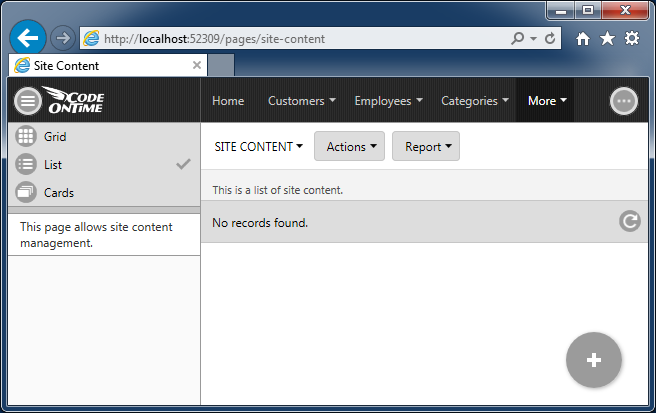
Task: Click the Report button
Action: 426,147
